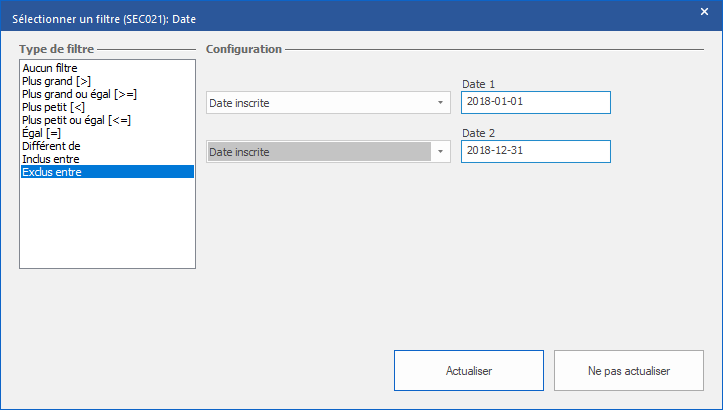Select 'Aucun filtre' in filter type list
Screen dimensions: 723x410
point(50,68)
